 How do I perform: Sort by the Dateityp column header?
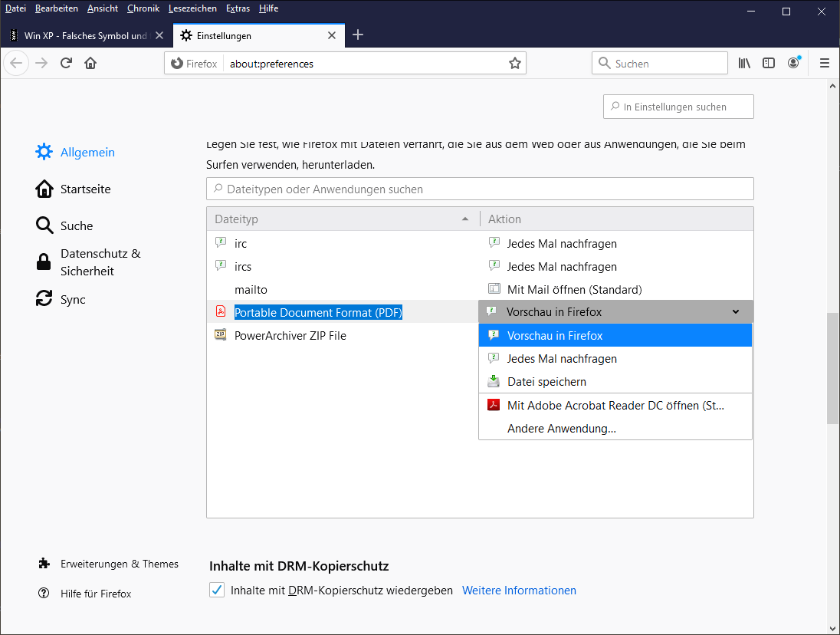(343, 219)
